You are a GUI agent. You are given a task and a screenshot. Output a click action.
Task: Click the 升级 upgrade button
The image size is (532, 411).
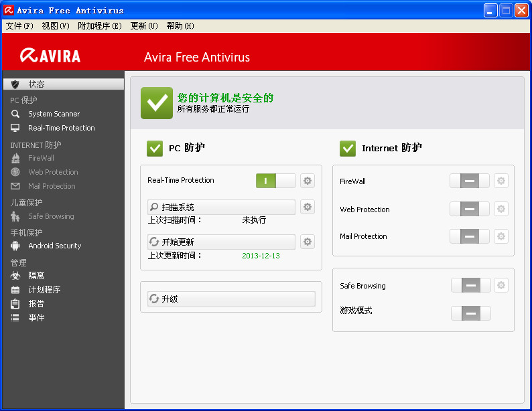[x=231, y=299]
